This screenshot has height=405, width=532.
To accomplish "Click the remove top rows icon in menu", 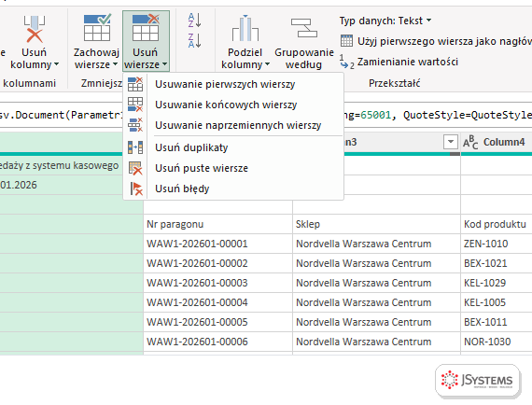I will point(135,84).
